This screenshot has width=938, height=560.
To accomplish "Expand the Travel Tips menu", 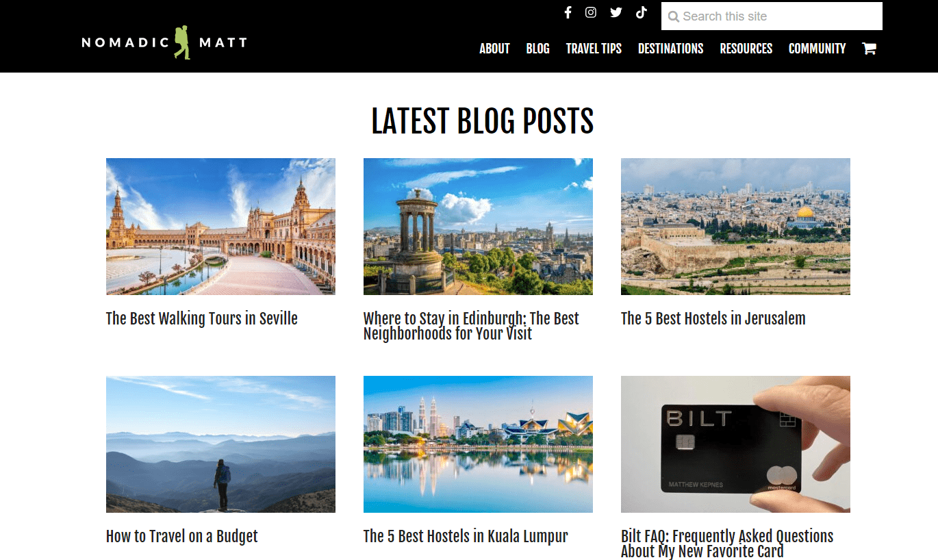I will (594, 49).
